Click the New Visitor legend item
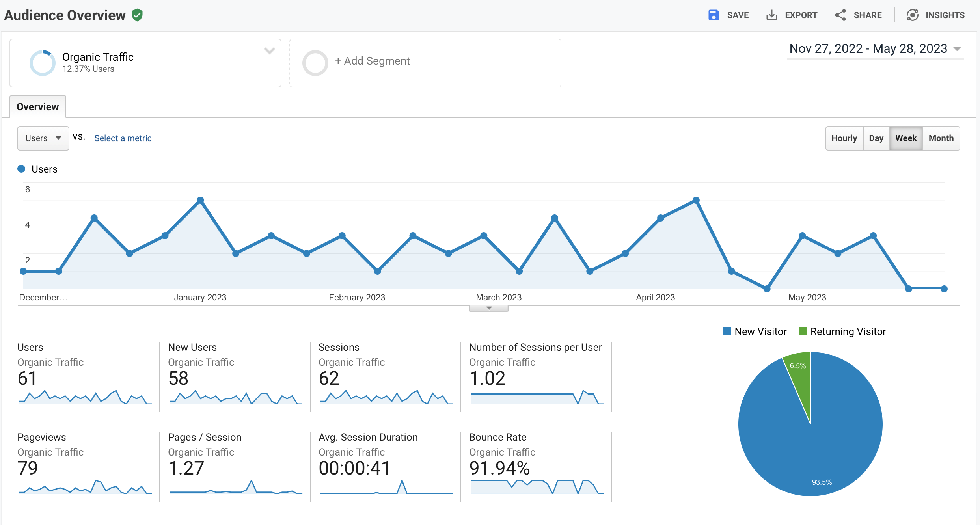This screenshot has height=525, width=980. pyautogui.click(x=755, y=331)
